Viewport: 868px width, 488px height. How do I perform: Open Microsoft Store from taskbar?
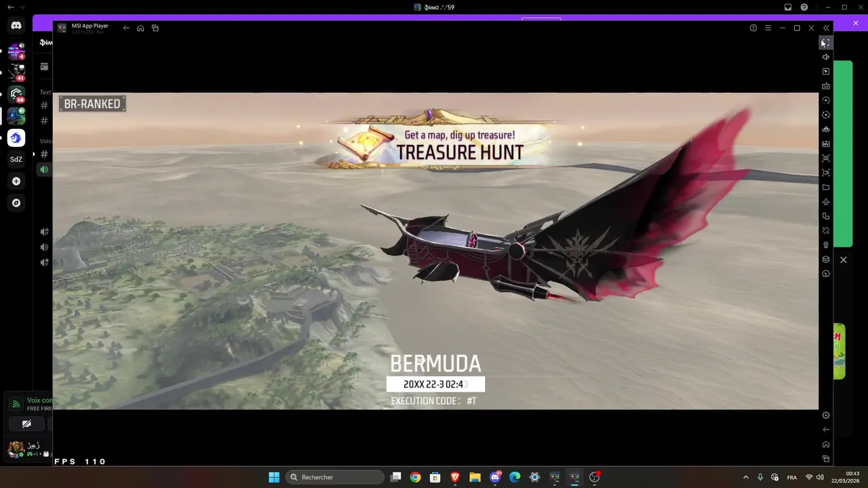pyautogui.click(x=435, y=477)
